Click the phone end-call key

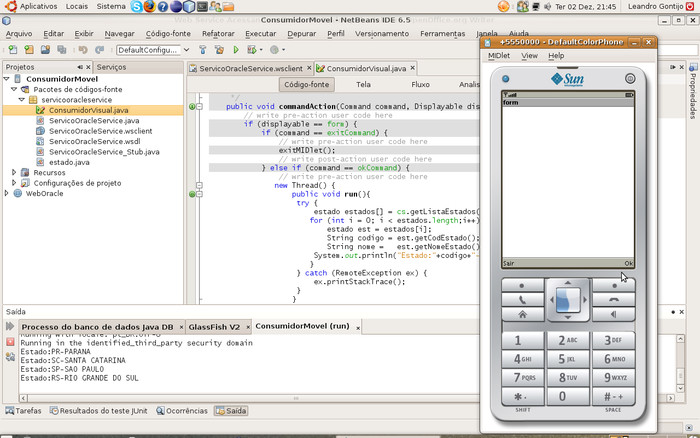[614, 300]
